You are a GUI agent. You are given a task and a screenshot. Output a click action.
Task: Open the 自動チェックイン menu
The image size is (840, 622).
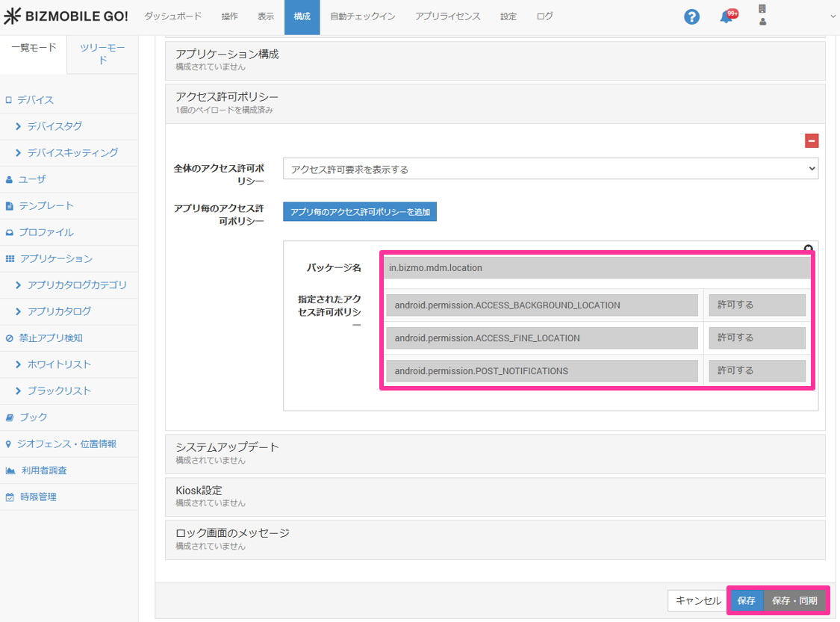coord(363,16)
